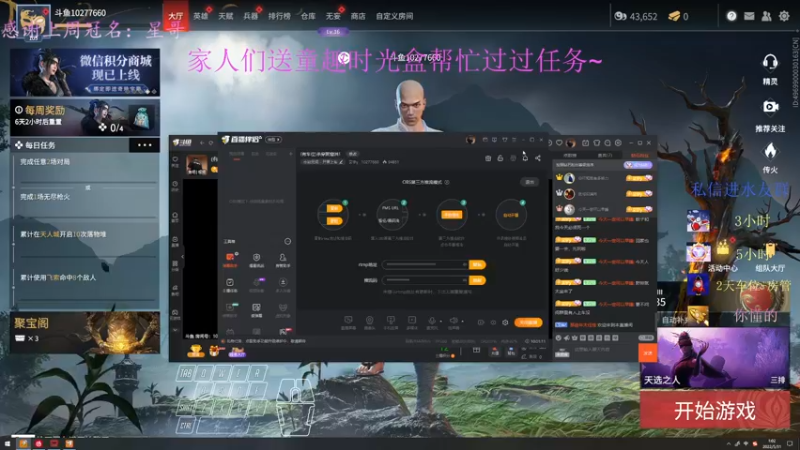Open the 每日任务 three-dots menu
This screenshot has height=450, width=800.
[x=145, y=145]
